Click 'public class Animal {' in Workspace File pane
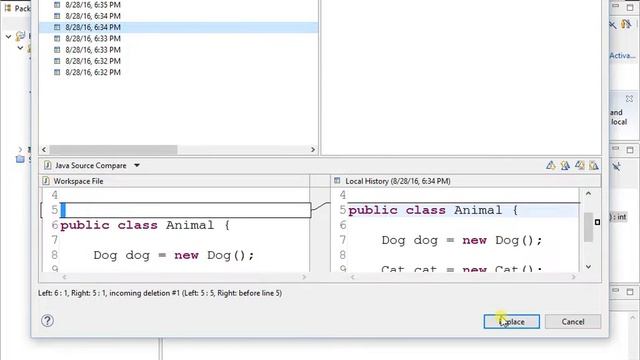 tap(145, 225)
